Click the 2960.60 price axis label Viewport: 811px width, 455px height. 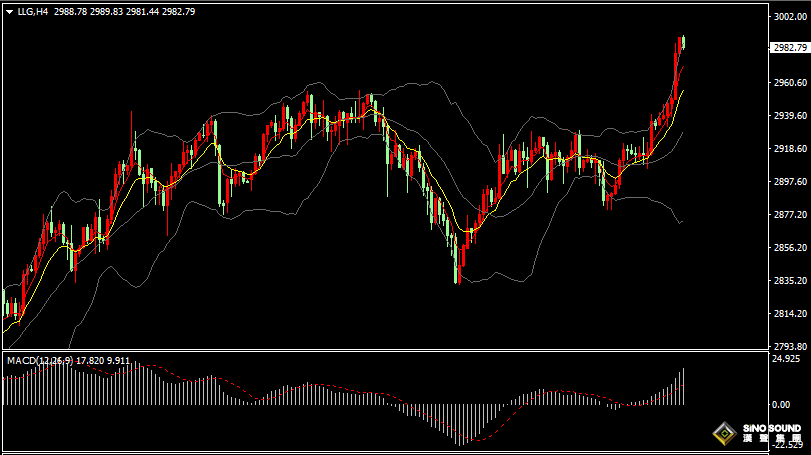click(789, 83)
